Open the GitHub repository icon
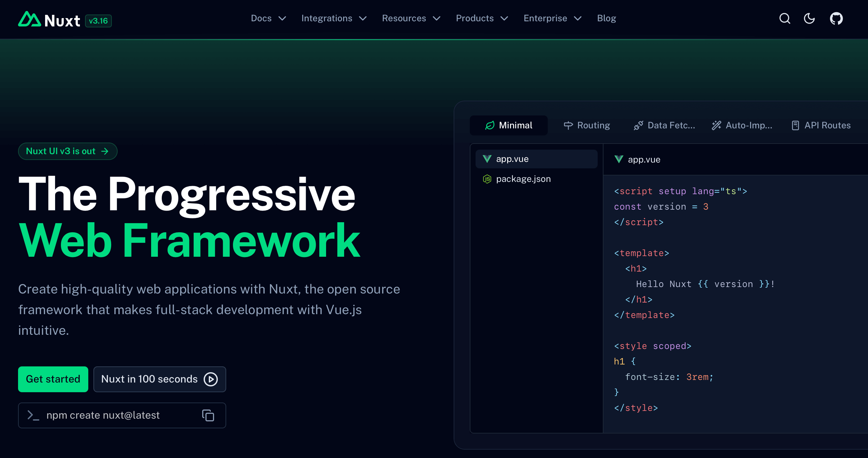 (x=836, y=18)
